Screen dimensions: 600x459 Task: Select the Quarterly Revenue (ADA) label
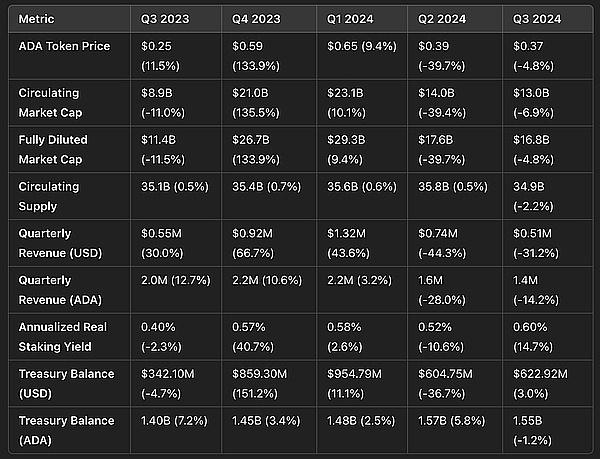[60, 290]
